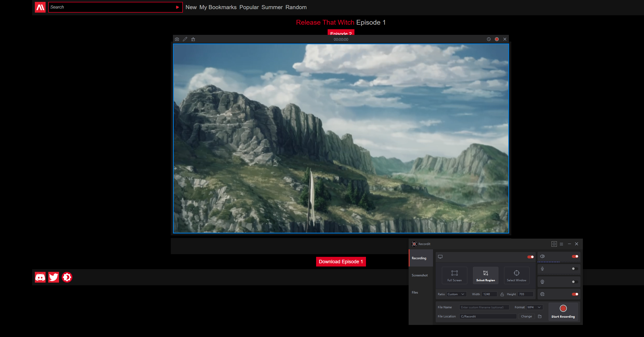Open the output folder icon
The height and width of the screenshot is (337, 644).
point(540,316)
